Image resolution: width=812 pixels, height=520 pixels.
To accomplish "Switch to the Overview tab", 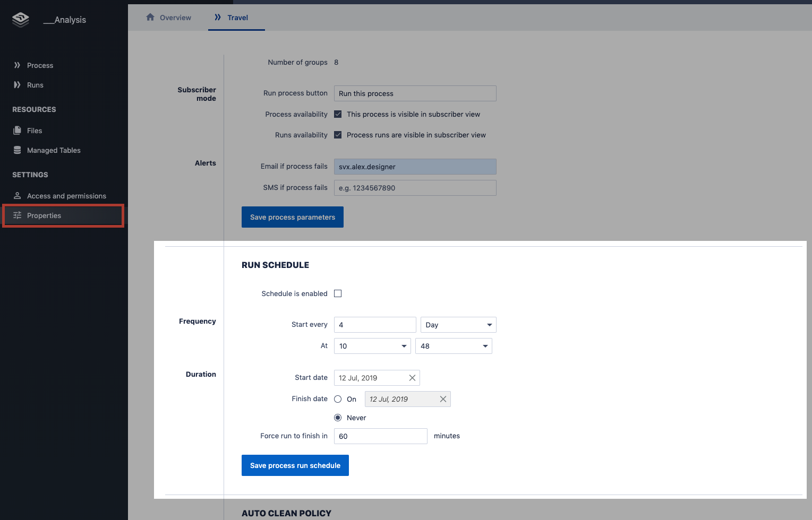I will coord(169,18).
